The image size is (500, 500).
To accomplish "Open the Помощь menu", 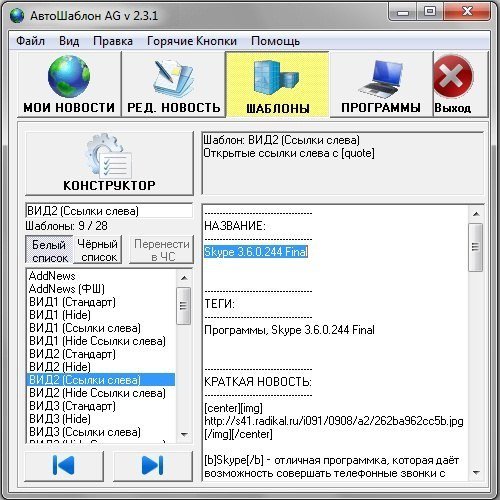I will [275, 41].
